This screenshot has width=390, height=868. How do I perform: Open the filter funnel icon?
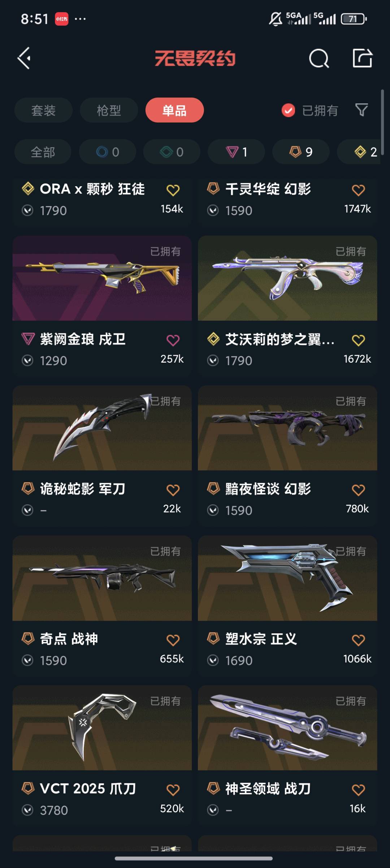[x=361, y=110]
